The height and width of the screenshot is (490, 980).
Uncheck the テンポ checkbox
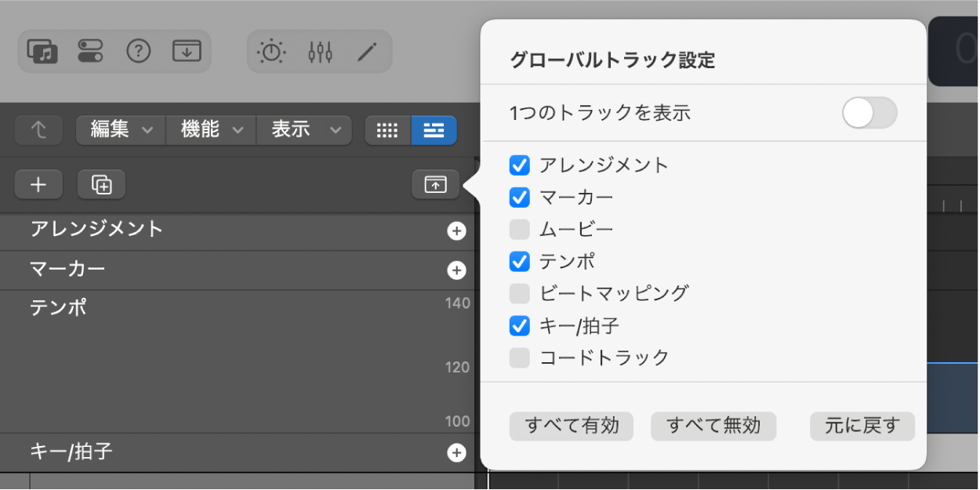[x=517, y=260]
